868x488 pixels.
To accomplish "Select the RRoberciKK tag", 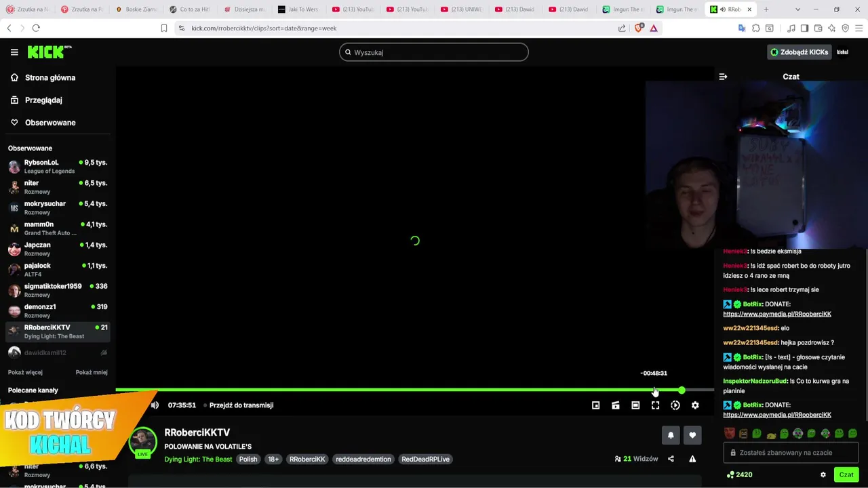I will (307, 460).
